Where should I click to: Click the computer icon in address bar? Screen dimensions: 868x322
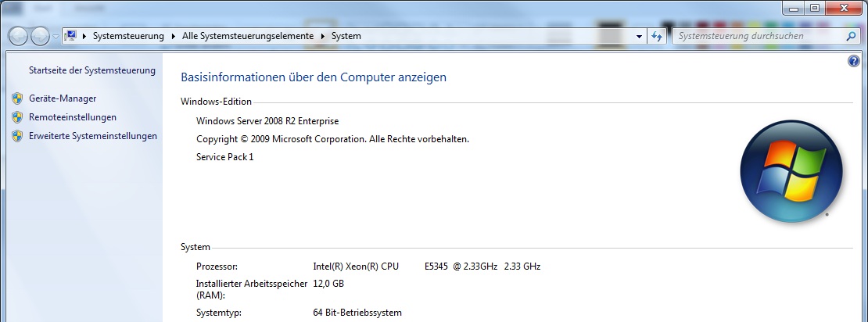point(70,36)
